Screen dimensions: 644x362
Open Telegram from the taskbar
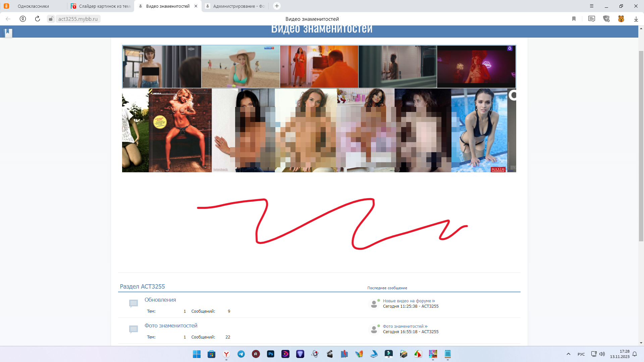tap(241, 354)
